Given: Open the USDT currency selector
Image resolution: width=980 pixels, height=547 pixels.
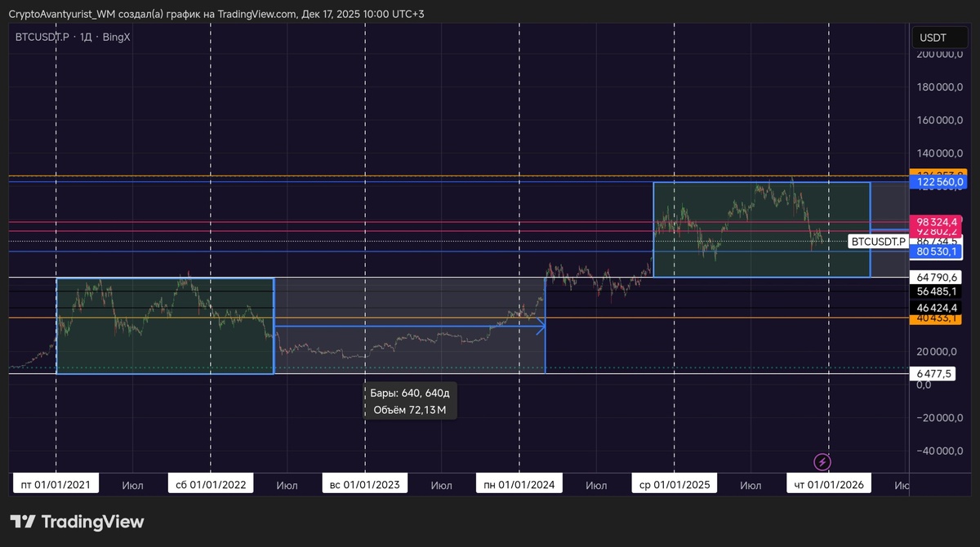Looking at the screenshot, I should (933, 38).
